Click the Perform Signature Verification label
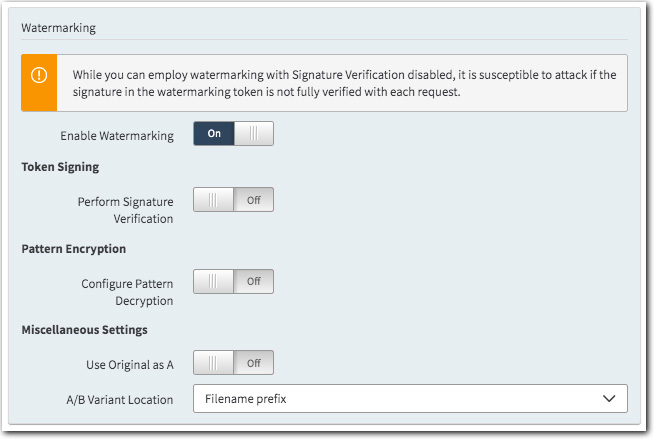 (125, 210)
